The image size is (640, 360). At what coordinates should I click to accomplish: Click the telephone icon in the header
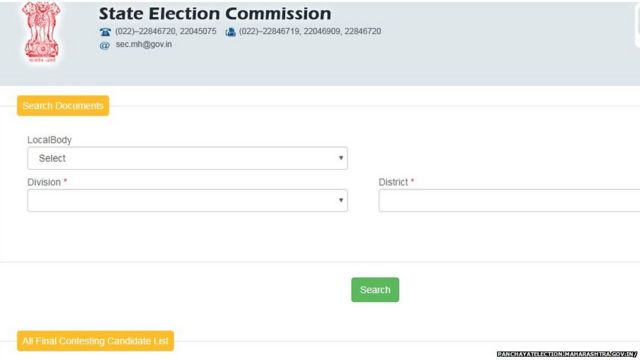click(x=105, y=32)
